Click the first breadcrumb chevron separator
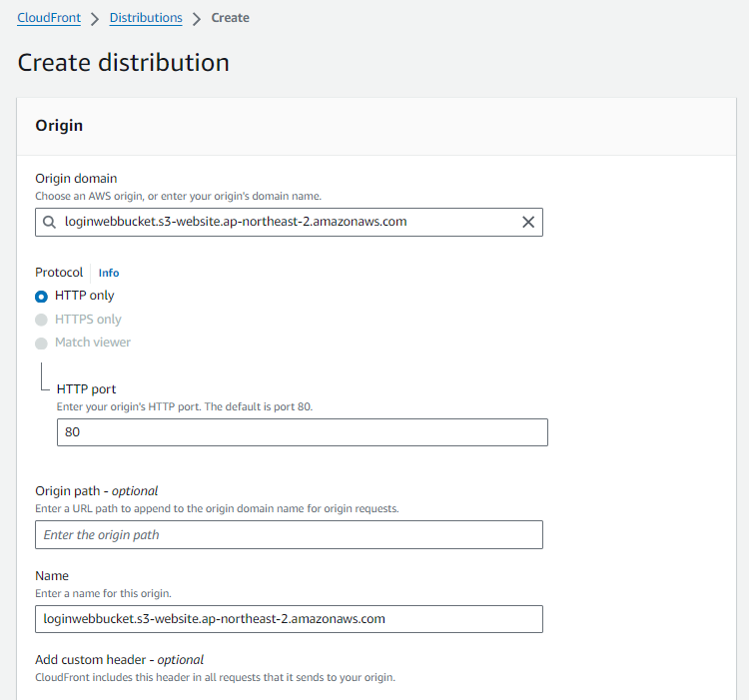 (x=94, y=18)
